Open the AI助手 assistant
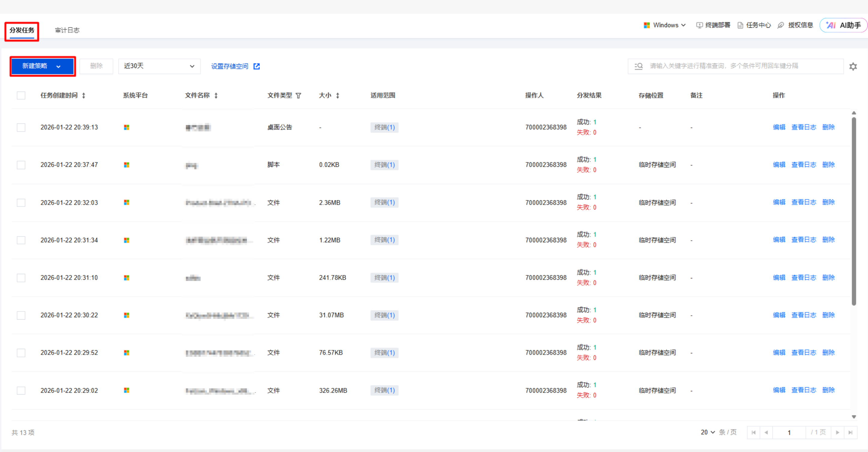The height and width of the screenshot is (452, 868). click(x=843, y=25)
